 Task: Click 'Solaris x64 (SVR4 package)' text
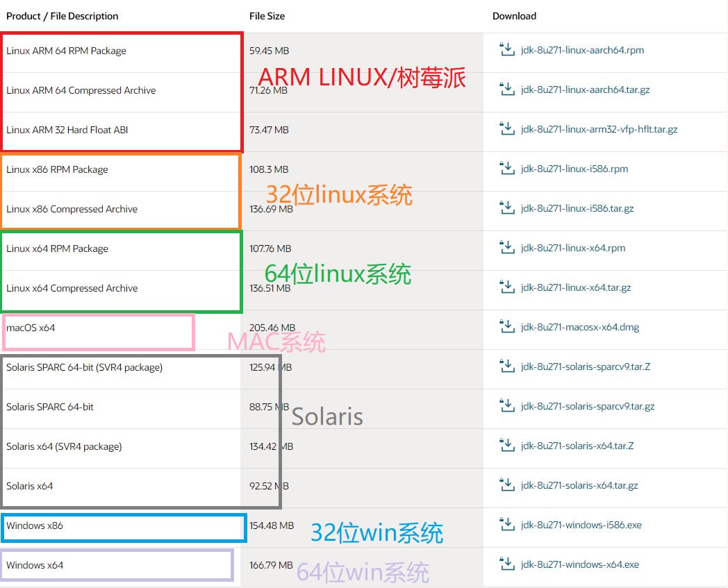point(64,446)
